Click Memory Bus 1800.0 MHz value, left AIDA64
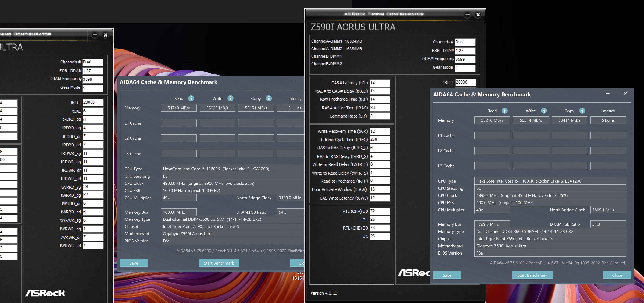 pos(178,212)
